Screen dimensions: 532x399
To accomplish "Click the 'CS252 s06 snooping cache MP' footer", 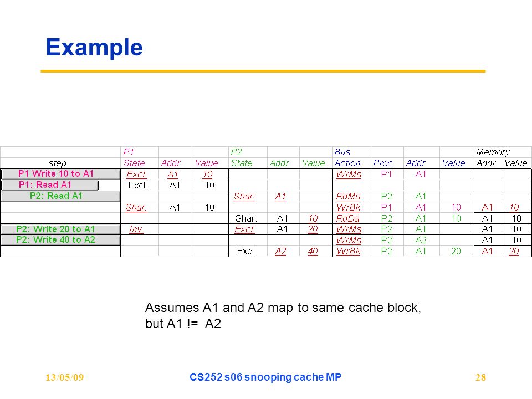I will 265,377.
